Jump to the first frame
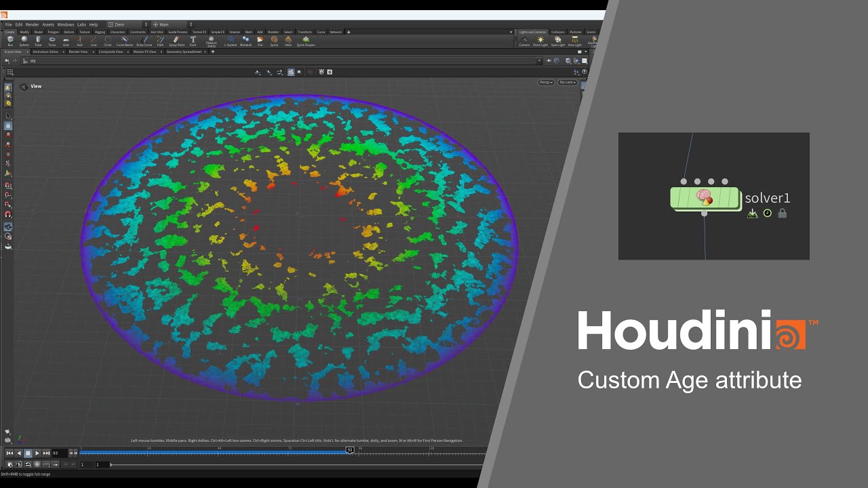868x488 pixels. (x=9, y=453)
